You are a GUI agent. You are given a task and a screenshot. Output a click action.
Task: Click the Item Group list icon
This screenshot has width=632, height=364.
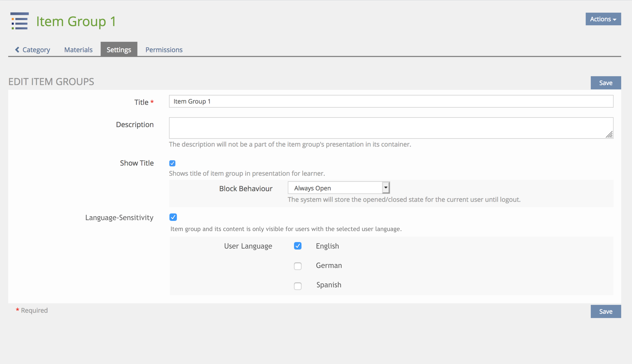click(x=20, y=21)
